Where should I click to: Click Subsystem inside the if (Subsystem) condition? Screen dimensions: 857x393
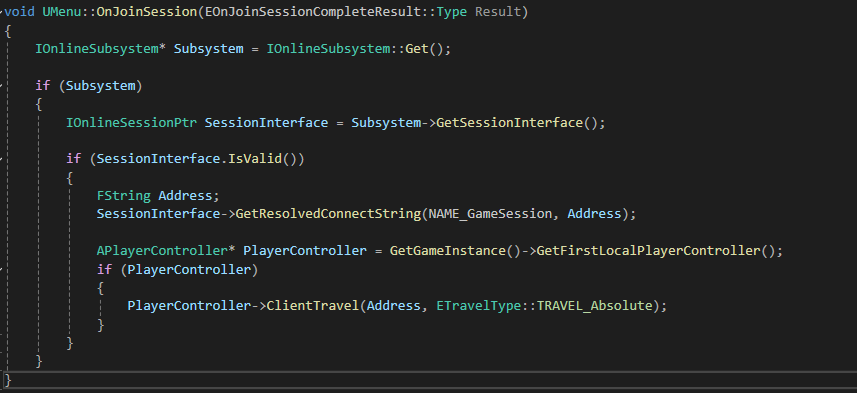[x=100, y=86]
